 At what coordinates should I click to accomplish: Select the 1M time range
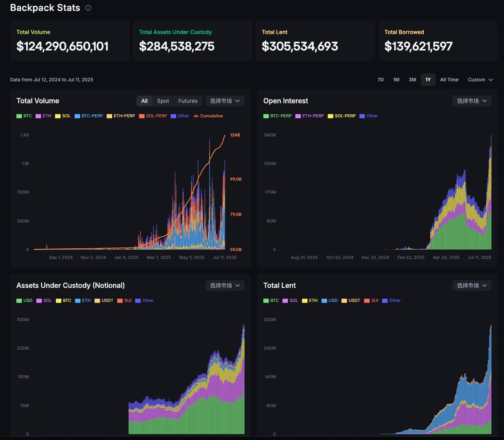point(396,79)
